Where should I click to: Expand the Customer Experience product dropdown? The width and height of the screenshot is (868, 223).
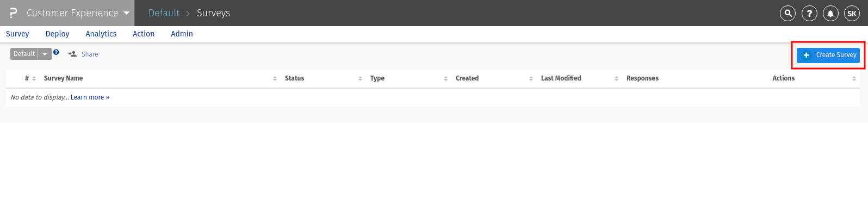tap(126, 13)
